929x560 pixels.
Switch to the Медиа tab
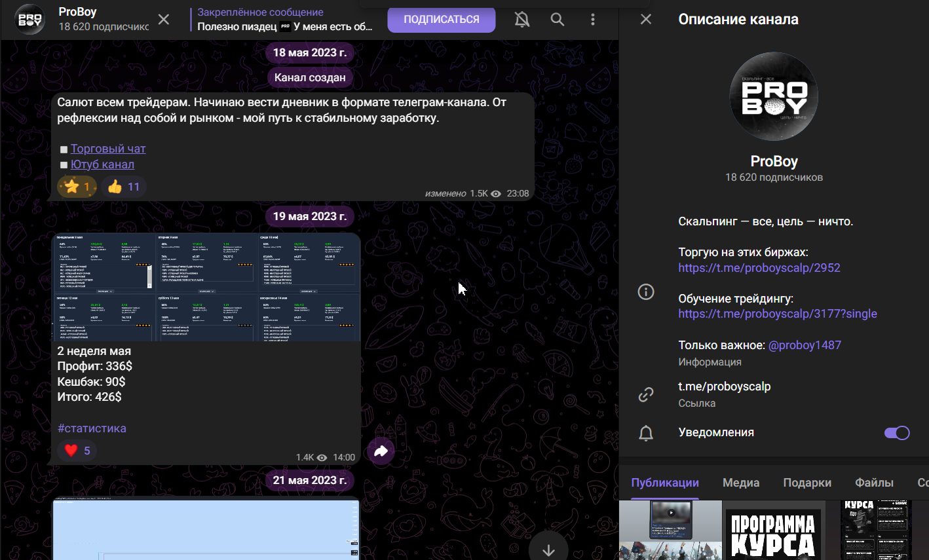click(x=741, y=483)
